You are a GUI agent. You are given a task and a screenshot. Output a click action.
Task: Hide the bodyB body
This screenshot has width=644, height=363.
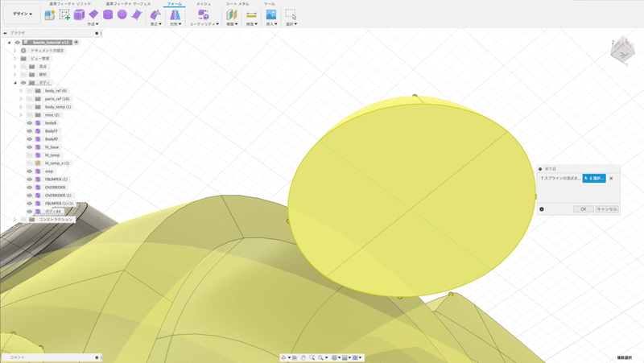(30, 123)
